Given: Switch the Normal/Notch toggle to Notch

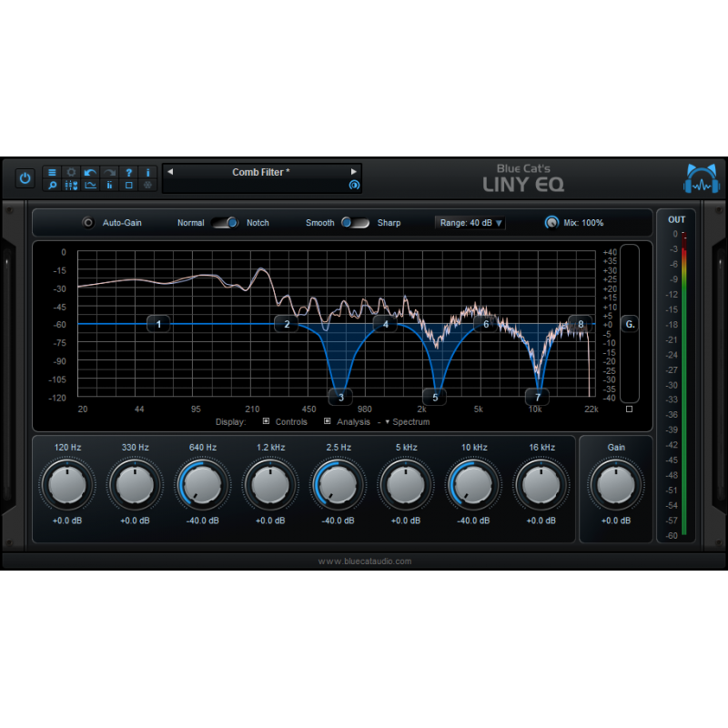Looking at the screenshot, I should (x=233, y=222).
